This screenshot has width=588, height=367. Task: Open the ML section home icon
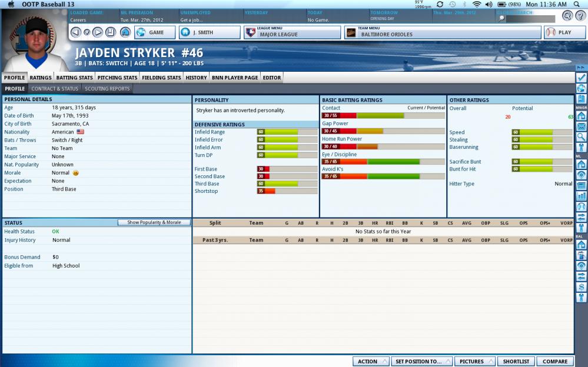582,164
